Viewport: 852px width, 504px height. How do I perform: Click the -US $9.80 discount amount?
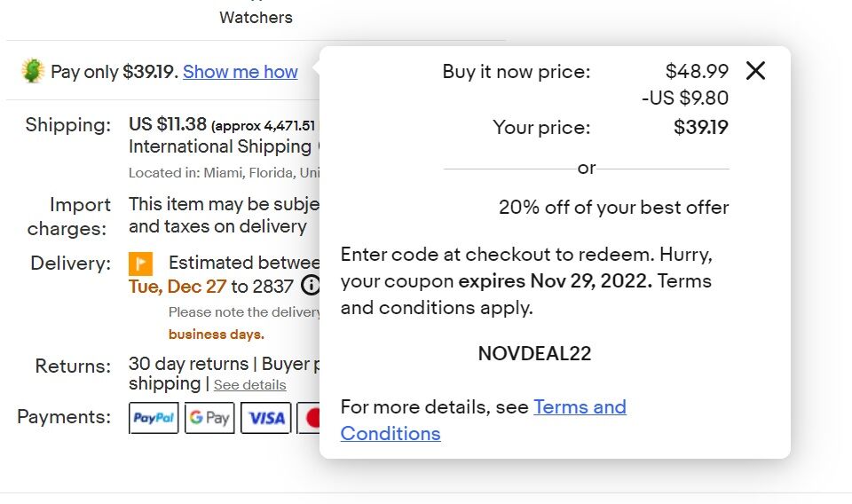684,98
